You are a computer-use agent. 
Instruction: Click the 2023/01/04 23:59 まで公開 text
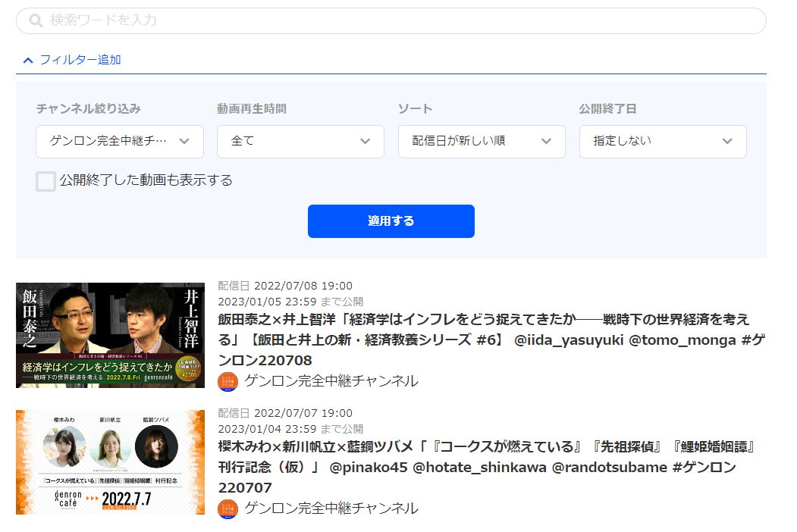coord(290,429)
